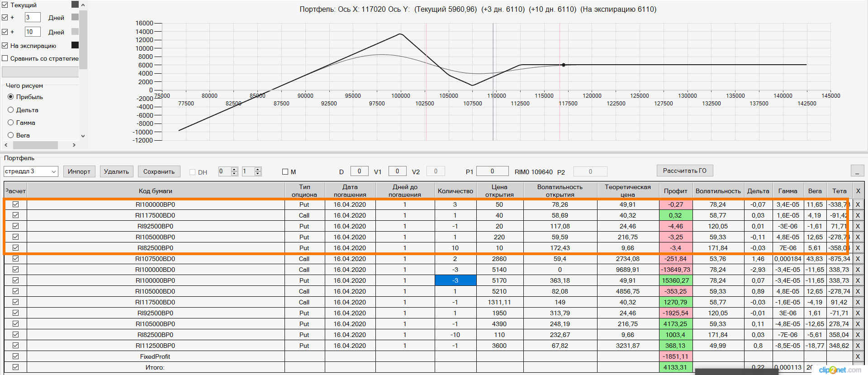This screenshot has height=375, width=868.
Task: Click X on the RI105000BD0 Call row
Action: (858, 291)
